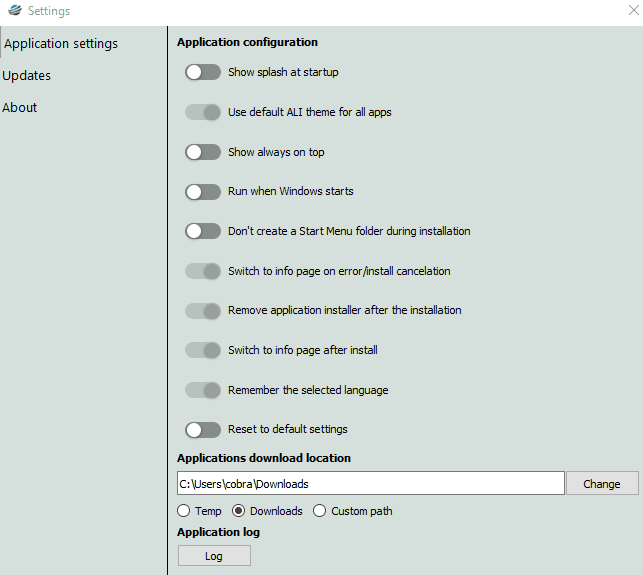Screen dimensions: 643x575
Task: Select Application settings in sidebar
Action: 61,43
